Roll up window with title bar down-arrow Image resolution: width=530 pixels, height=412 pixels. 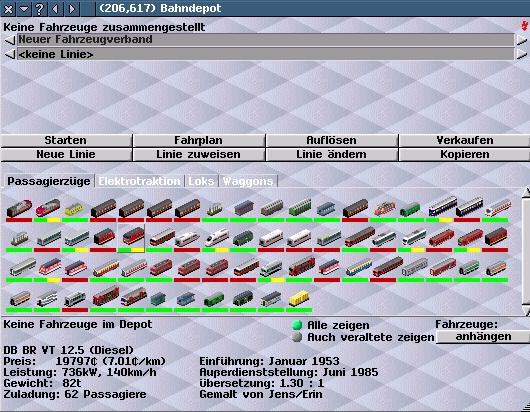(24, 8)
